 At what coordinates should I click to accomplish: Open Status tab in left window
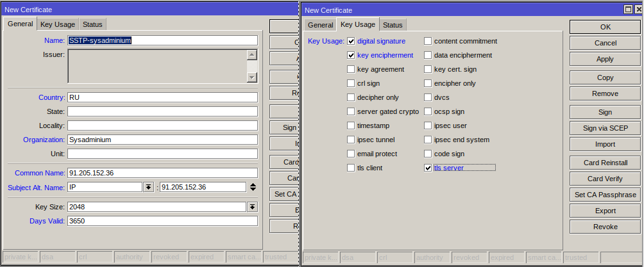point(92,24)
